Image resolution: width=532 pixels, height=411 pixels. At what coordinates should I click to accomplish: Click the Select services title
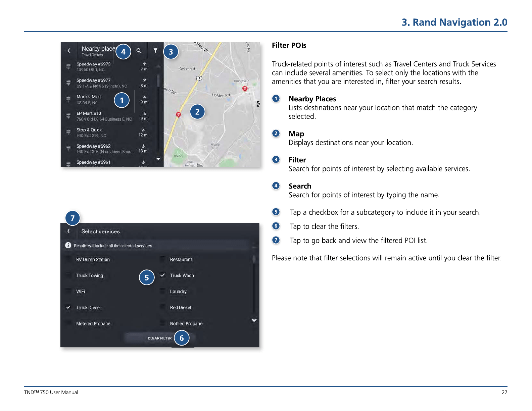pyautogui.click(x=100, y=232)
